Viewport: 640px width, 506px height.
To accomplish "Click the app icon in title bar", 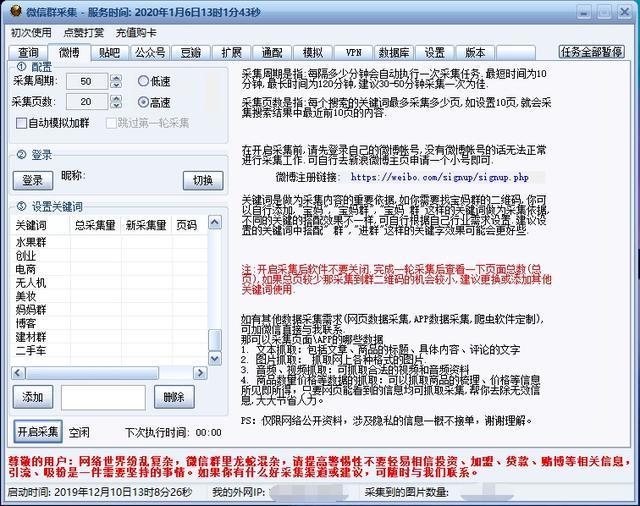I will [16, 11].
